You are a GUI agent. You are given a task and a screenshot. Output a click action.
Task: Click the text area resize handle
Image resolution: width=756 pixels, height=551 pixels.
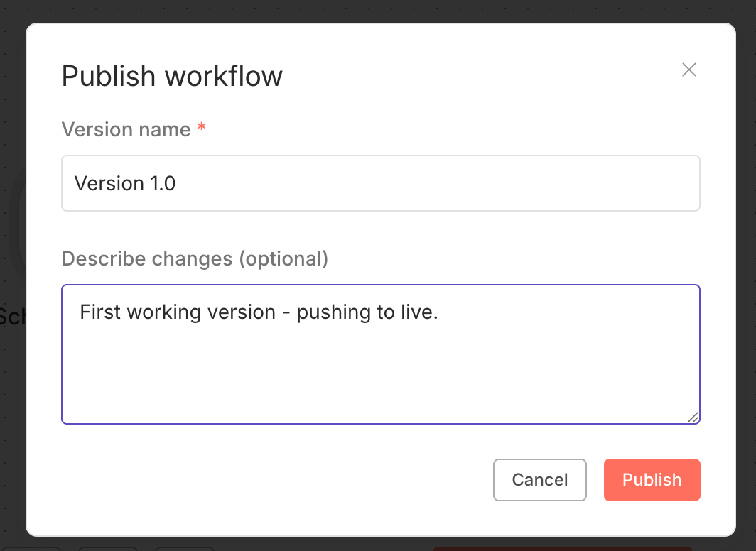tap(693, 418)
